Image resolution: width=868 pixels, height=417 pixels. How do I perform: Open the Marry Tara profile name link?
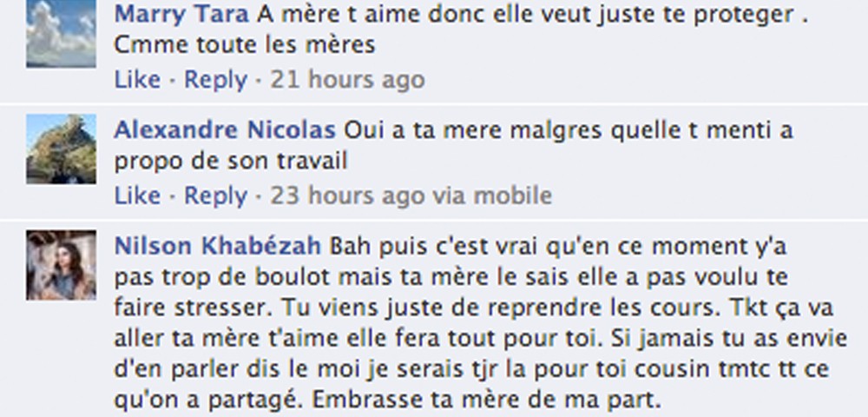click(x=181, y=15)
